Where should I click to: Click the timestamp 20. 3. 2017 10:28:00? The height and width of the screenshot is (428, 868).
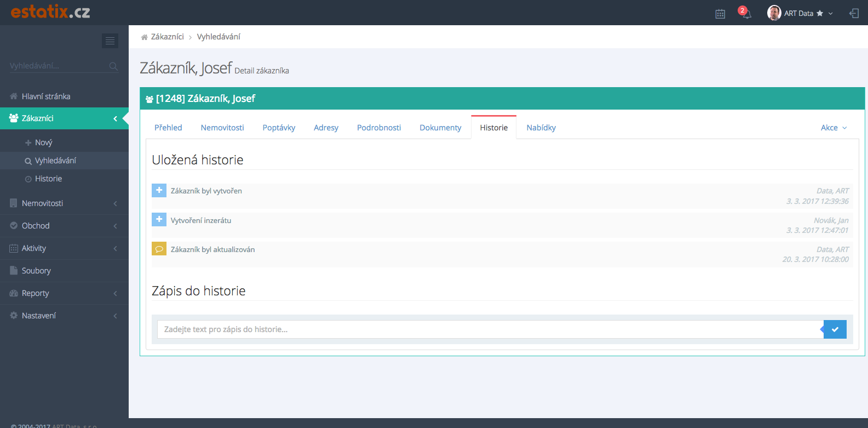click(815, 259)
